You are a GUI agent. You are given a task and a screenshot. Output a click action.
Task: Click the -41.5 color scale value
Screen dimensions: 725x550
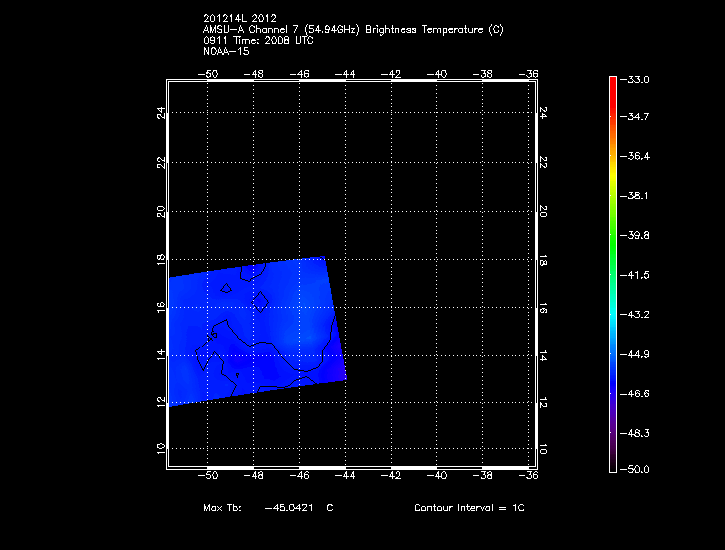[x=637, y=275]
